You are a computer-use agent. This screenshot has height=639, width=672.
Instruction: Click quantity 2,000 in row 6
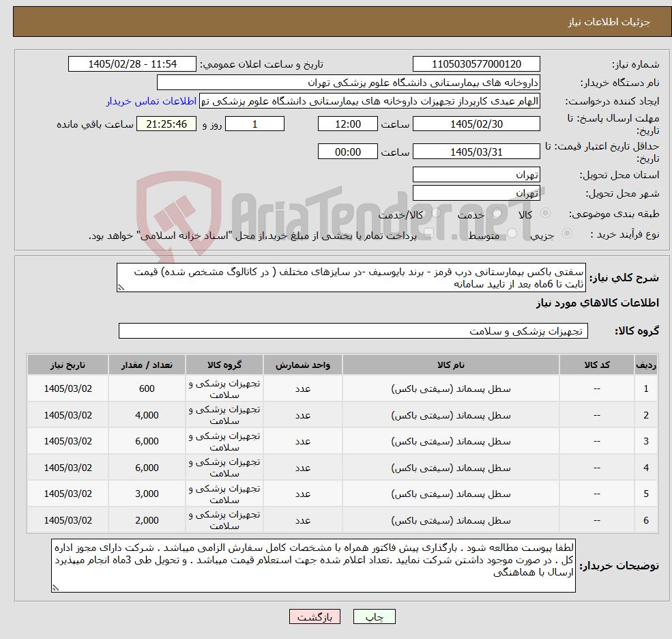tap(147, 520)
